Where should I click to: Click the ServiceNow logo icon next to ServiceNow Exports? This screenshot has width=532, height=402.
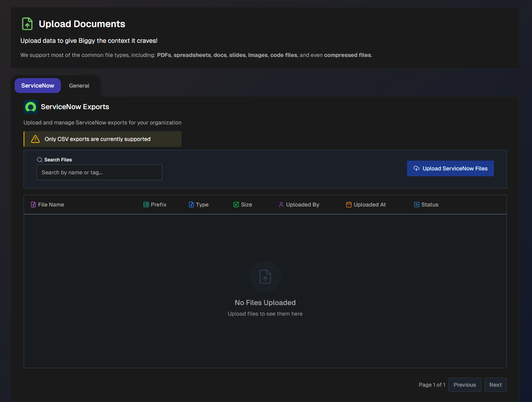coord(30,106)
